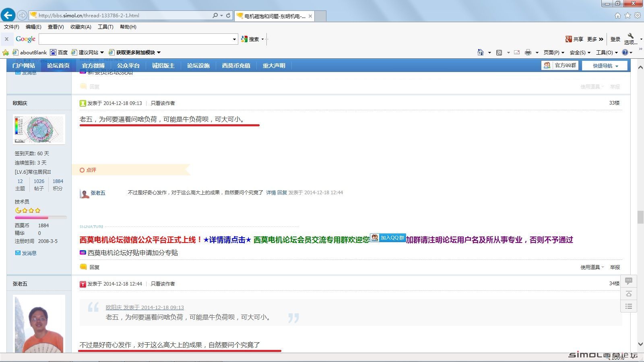Expand 建议网站 favorites dropdown
The height and width of the screenshot is (362, 644).
point(102,52)
